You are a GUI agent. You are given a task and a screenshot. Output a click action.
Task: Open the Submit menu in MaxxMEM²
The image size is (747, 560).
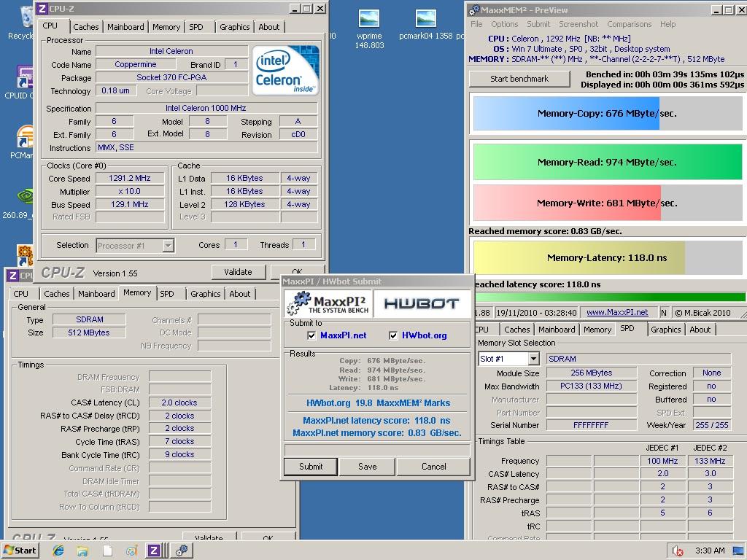point(538,24)
